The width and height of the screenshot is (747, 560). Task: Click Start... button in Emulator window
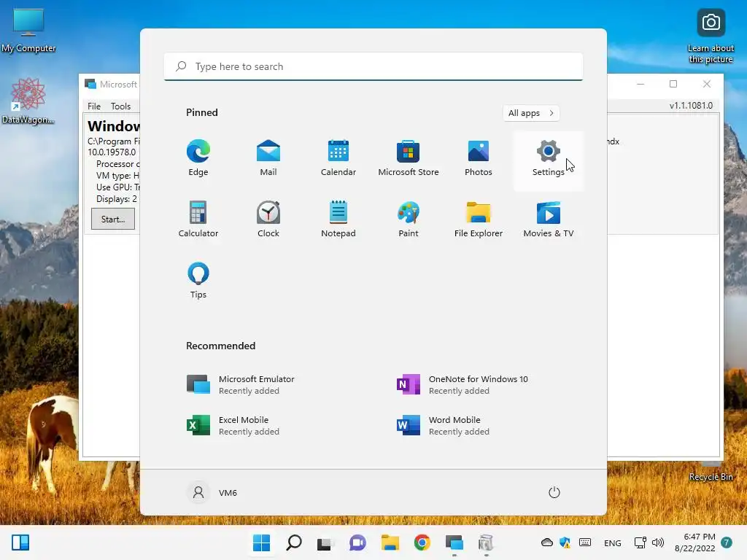[113, 219]
